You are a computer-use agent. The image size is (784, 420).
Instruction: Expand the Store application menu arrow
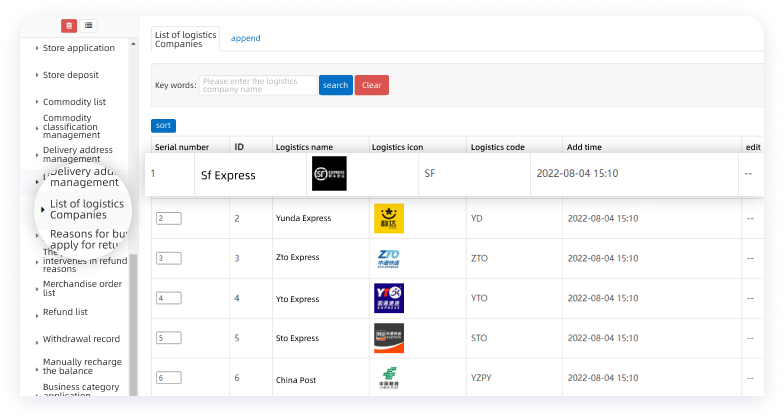pyautogui.click(x=36, y=48)
